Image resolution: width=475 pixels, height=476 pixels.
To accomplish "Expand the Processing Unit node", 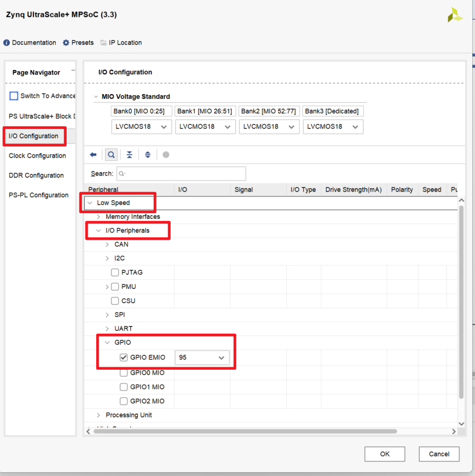I will (99, 415).
